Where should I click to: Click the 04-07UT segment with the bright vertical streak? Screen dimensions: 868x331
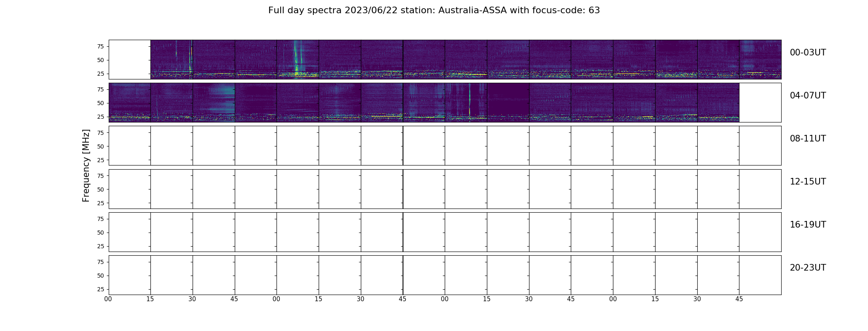pos(466,102)
